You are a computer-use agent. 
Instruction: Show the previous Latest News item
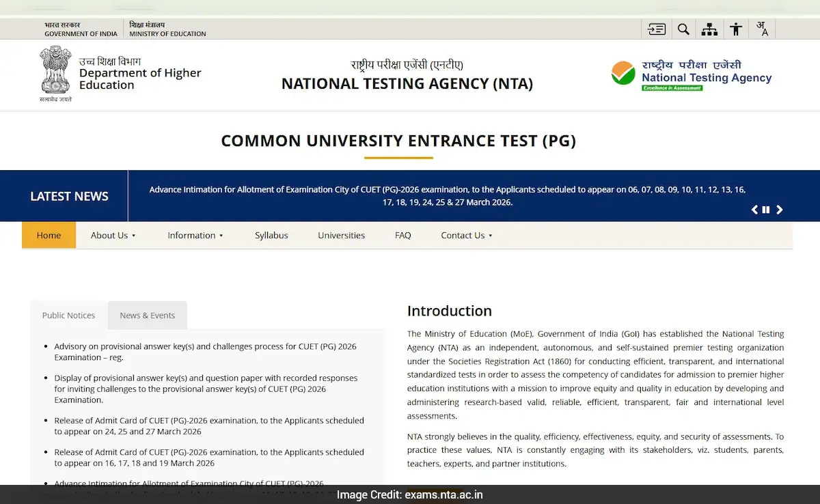pos(754,210)
